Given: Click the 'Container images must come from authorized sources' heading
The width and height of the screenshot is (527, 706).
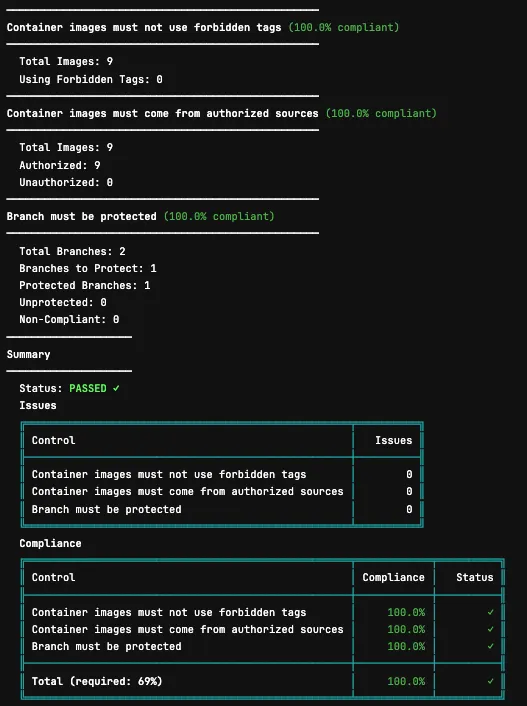Looking at the screenshot, I should 162,113.
